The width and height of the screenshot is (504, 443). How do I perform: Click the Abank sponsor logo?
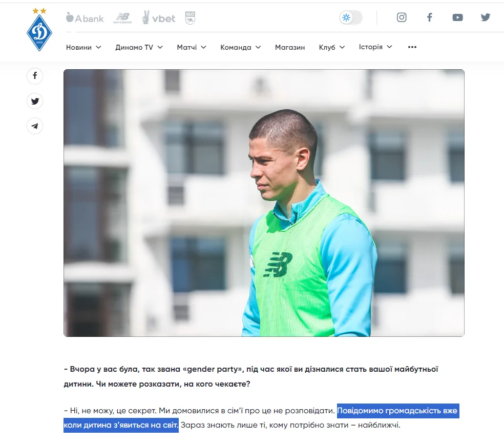[85, 18]
